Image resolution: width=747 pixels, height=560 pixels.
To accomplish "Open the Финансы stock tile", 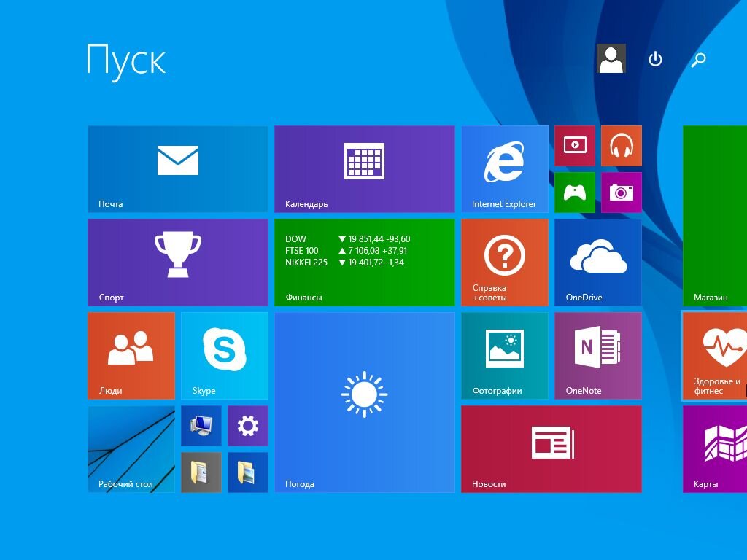I will coord(365,262).
